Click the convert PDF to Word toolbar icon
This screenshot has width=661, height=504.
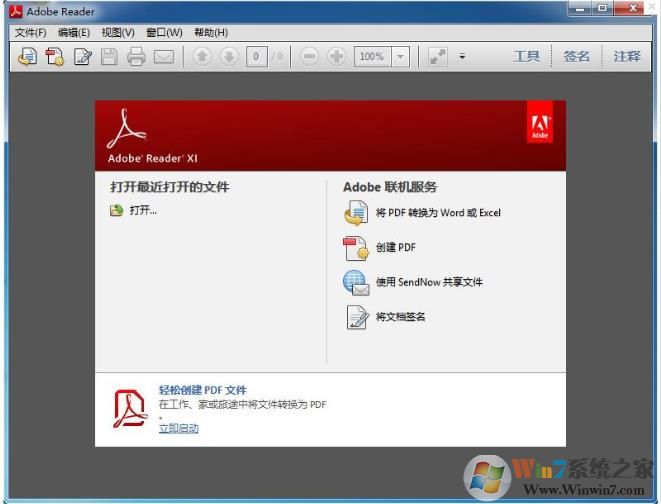pos(27,56)
